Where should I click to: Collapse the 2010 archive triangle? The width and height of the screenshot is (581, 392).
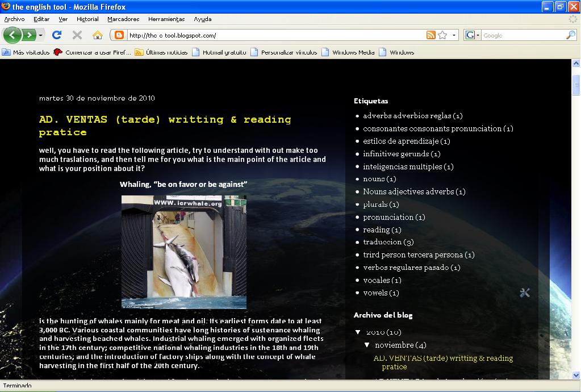coord(358,332)
